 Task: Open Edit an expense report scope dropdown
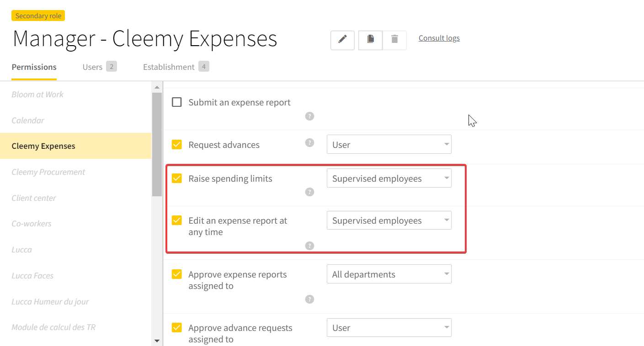[x=389, y=220]
